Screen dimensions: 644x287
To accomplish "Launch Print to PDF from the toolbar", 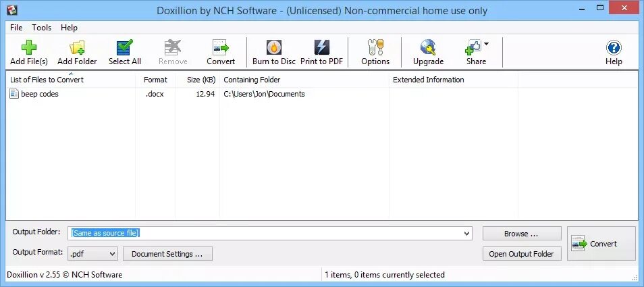I will [x=321, y=52].
